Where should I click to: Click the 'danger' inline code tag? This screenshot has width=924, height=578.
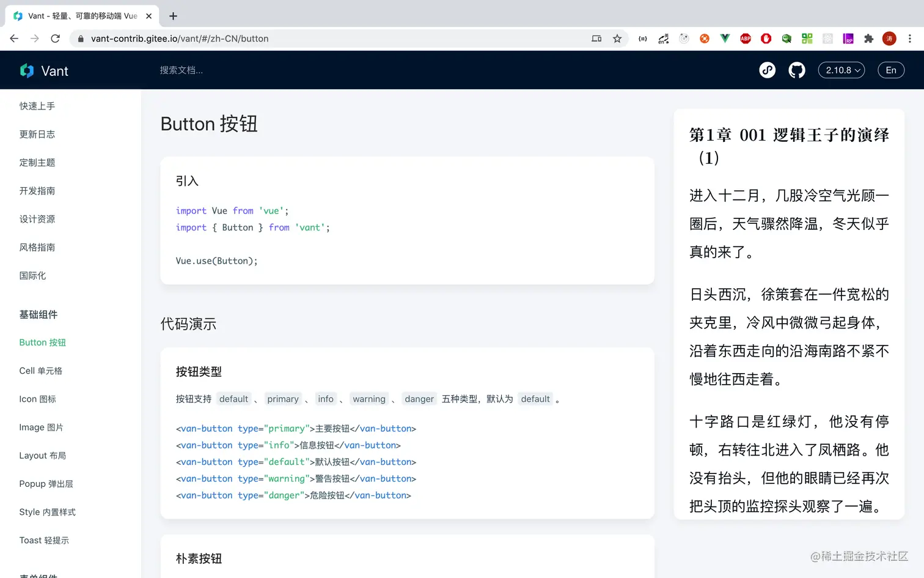(x=419, y=399)
